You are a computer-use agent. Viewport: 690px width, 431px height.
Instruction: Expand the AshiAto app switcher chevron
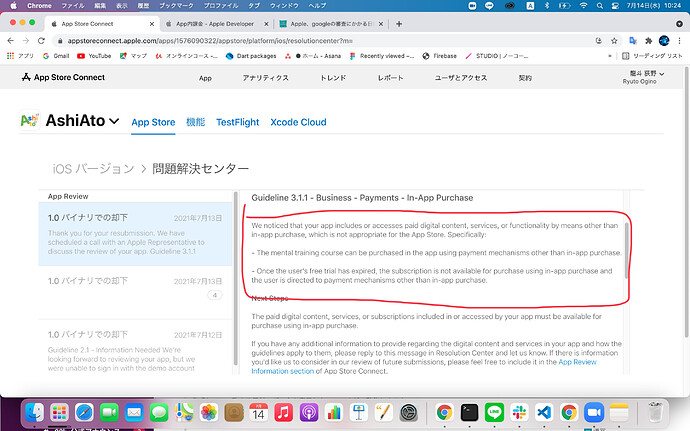coord(114,121)
